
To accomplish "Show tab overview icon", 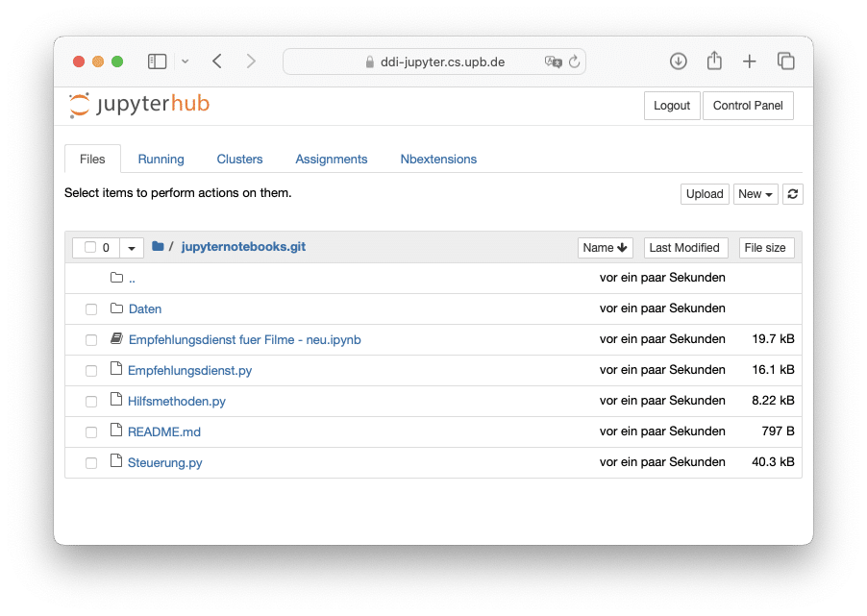I will [785, 62].
